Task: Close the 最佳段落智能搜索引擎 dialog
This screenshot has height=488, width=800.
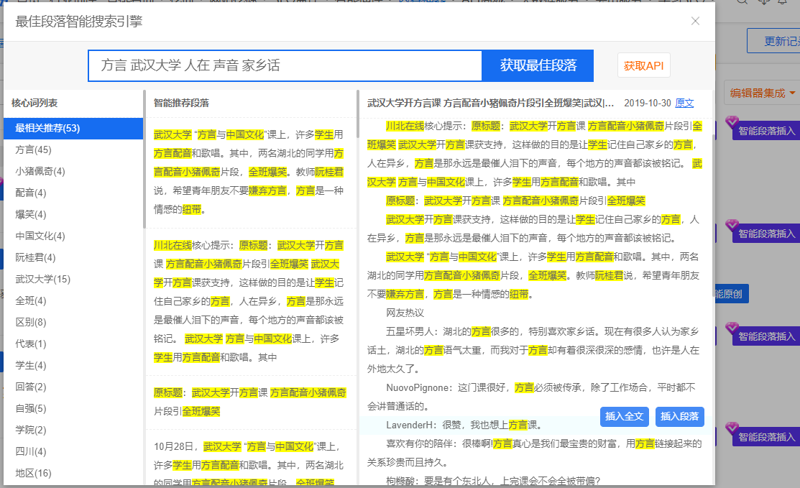Action: coord(695,21)
